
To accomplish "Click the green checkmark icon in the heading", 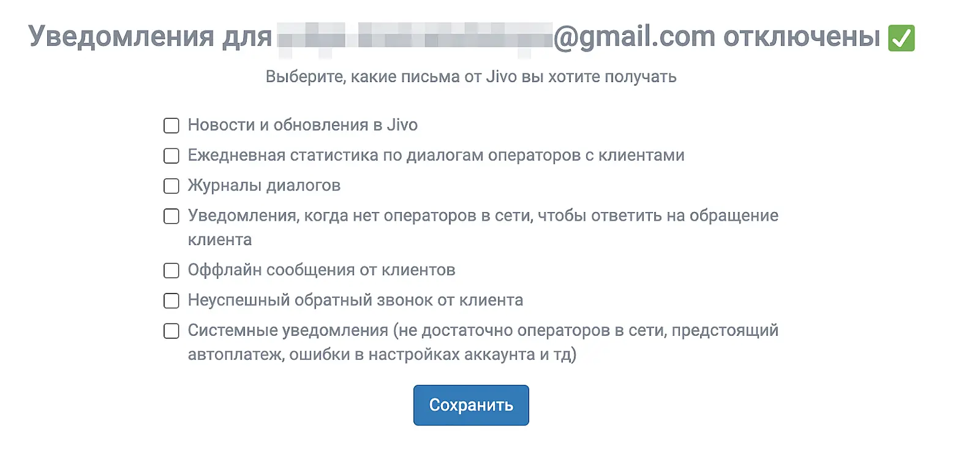I will click(x=901, y=38).
